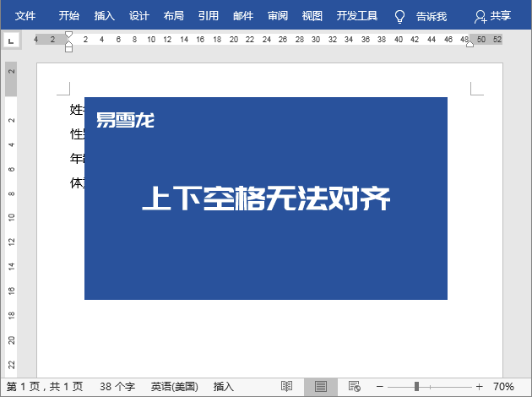Open the 开发工具 Developer tab
The height and width of the screenshot is (397, 532).
point(356,16)
